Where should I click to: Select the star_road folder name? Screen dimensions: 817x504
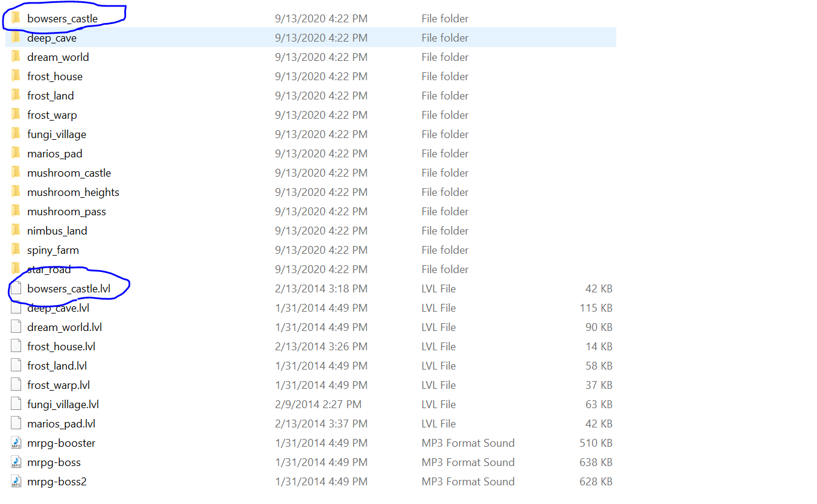[49, 269]
